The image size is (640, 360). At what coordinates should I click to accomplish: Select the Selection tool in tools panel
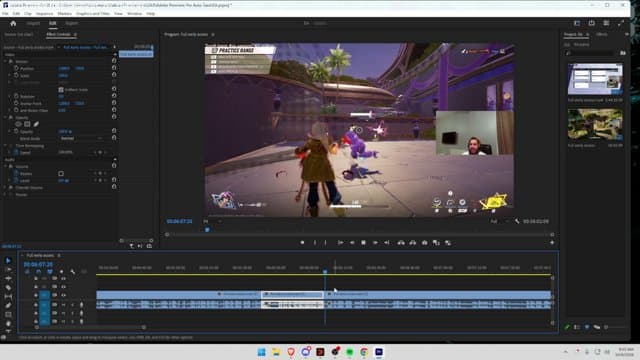click(8, 260)
